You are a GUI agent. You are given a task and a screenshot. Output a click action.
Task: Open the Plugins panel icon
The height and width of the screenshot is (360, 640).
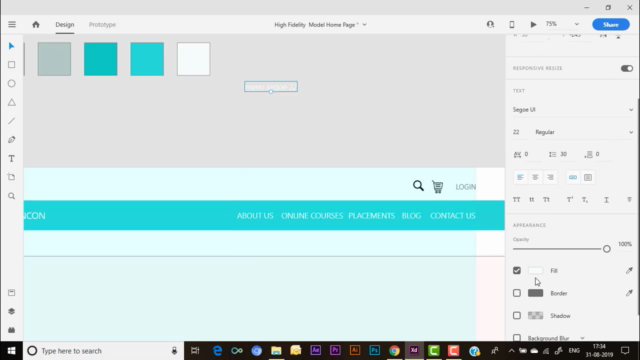11,330
